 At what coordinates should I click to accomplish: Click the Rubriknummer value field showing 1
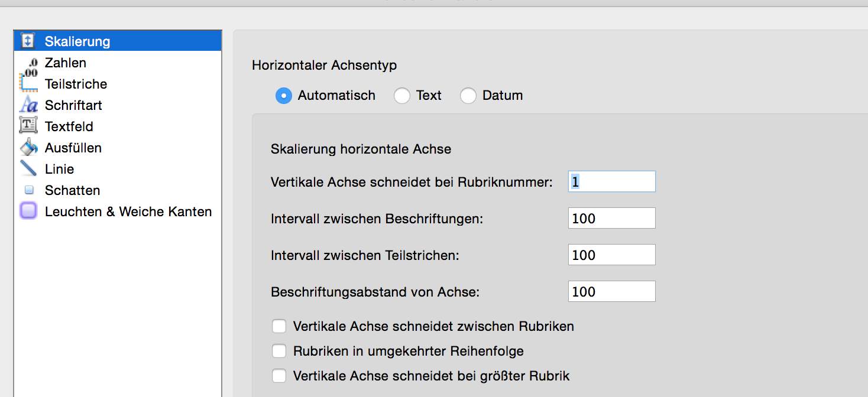[611, 181]
